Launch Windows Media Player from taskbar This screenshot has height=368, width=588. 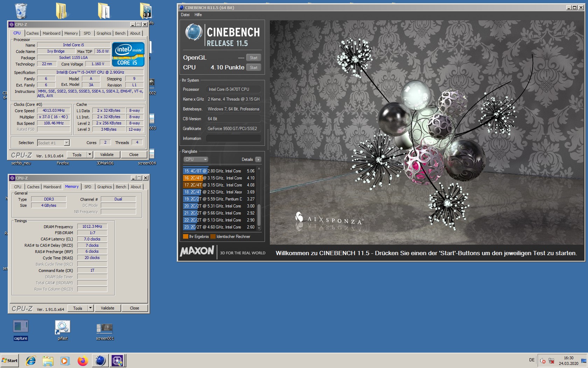tap(65, 361)
